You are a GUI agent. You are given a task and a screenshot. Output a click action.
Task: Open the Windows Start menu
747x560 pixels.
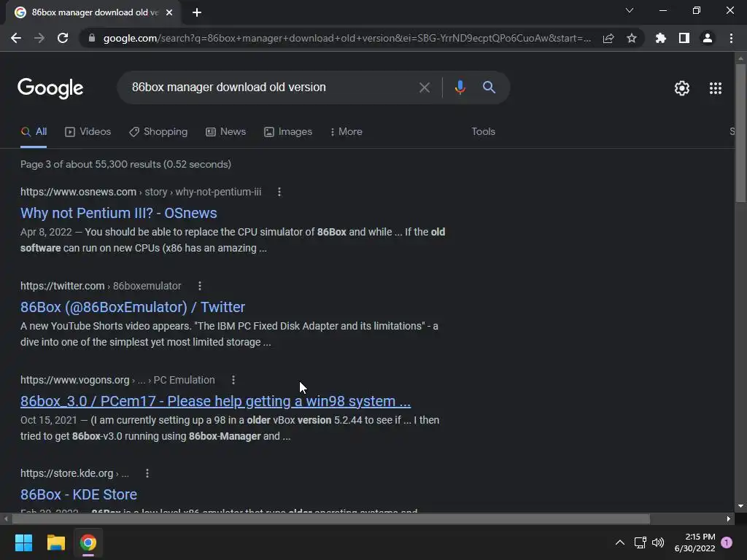(x=23, y=542)
